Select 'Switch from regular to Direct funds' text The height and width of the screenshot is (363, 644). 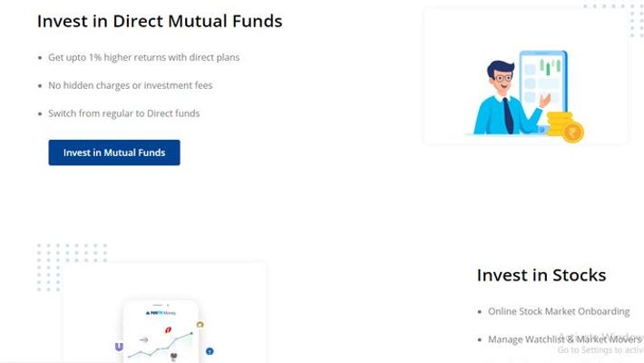(123, 113)
